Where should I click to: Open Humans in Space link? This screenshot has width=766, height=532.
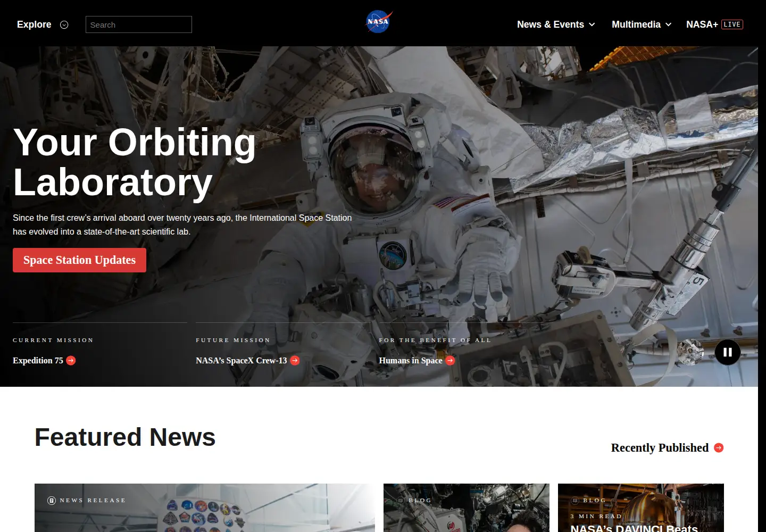pos(417,360)
